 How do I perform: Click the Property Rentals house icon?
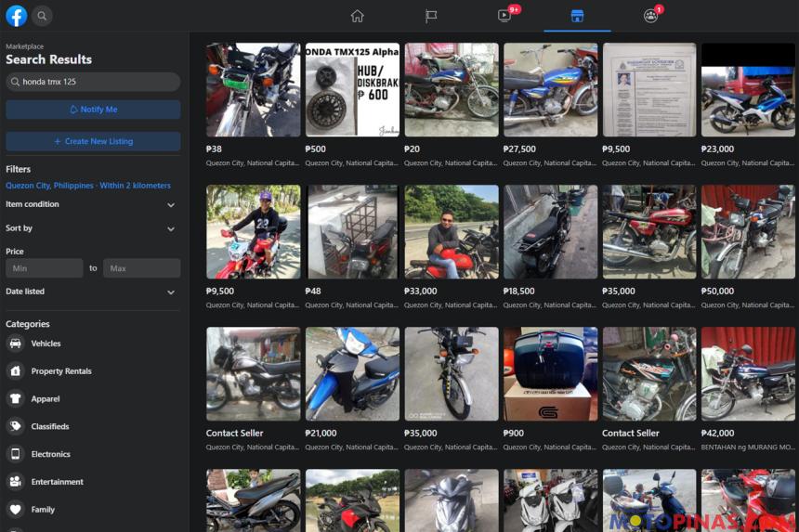click(x=15, y=371)
